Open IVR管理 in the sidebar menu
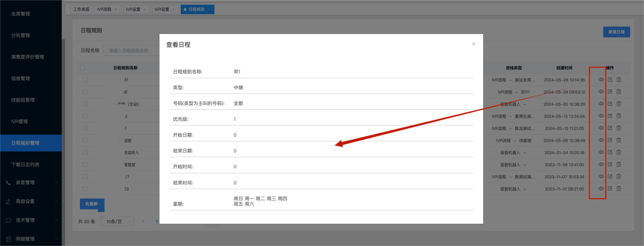Image resolution: width=644 pixels, height=246 pixels. pos(19,121)
